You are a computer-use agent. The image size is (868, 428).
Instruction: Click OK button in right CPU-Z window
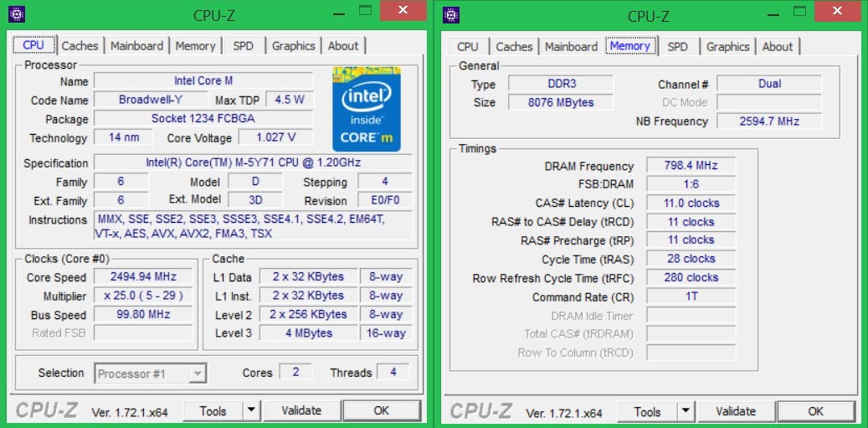(x=815, y=411)
